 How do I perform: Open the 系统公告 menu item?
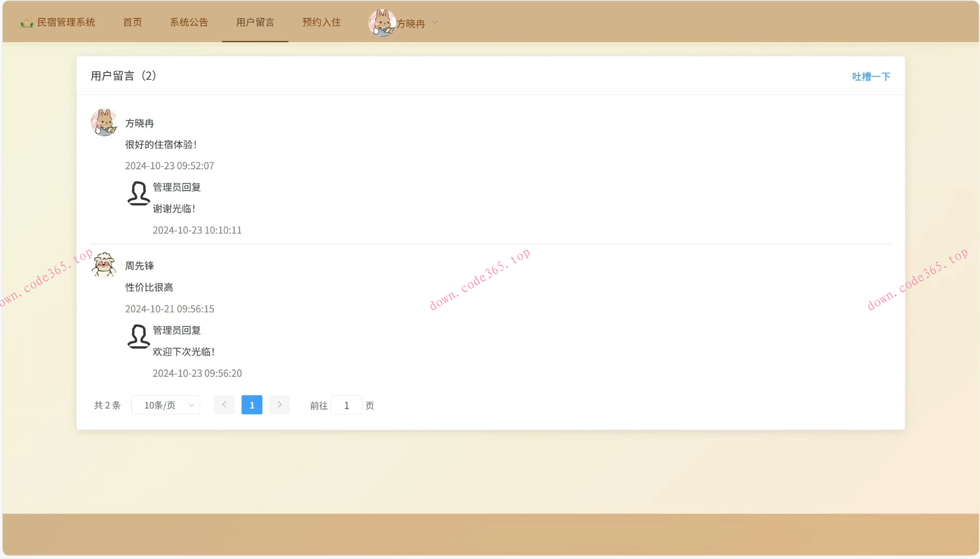coord(189,22)
